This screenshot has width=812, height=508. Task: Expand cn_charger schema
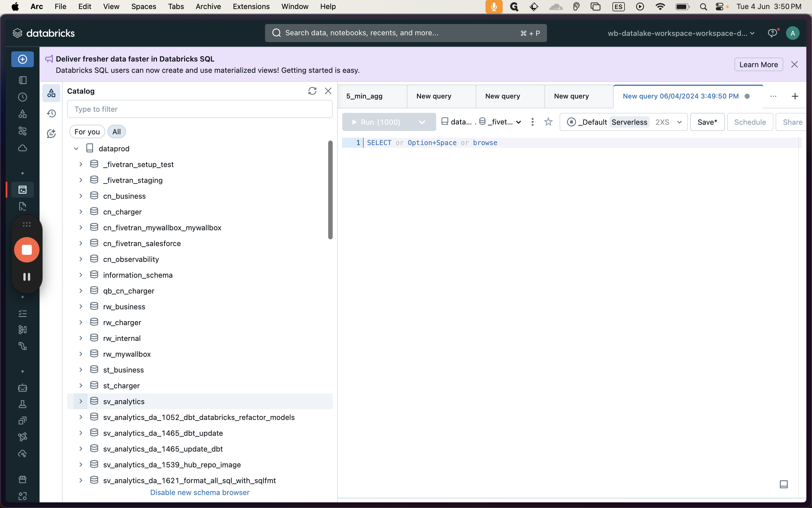click(81, 212)
